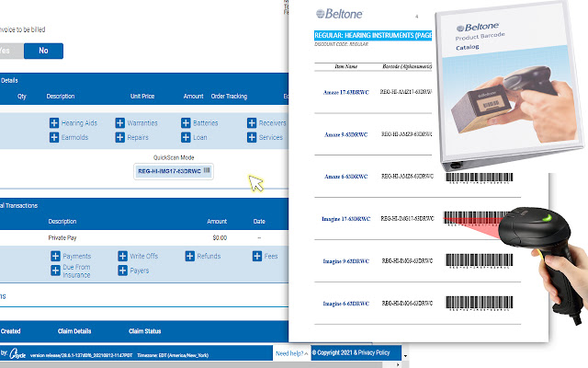Click the Claim Status column header
This screenshot has height=368, width=588.
point(145,331)
